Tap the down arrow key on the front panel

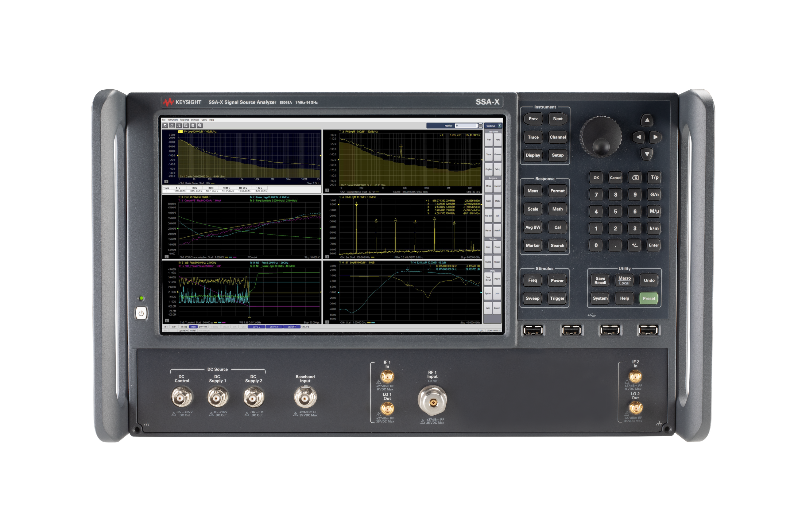pos(647,154)
